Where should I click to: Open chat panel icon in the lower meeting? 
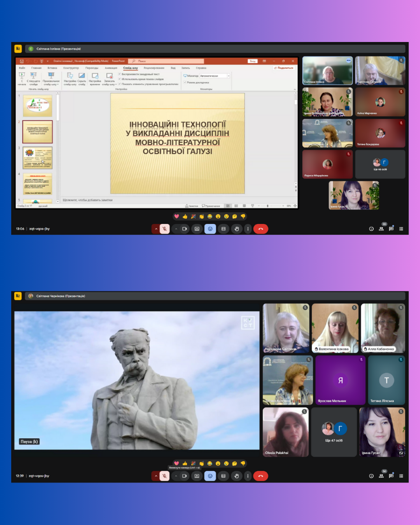click(x=391, y=476)
